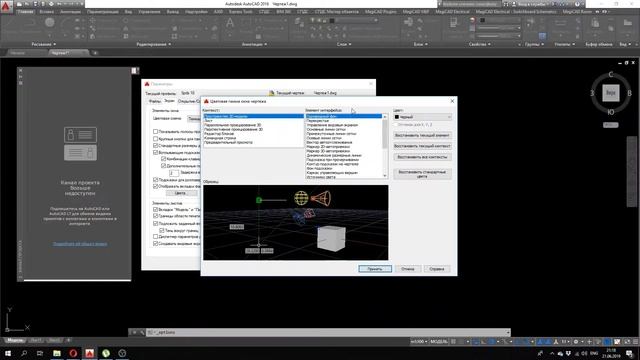Screen dimensions: 640x360
Task: Open the link in left palette
Action: coord(80,244)
